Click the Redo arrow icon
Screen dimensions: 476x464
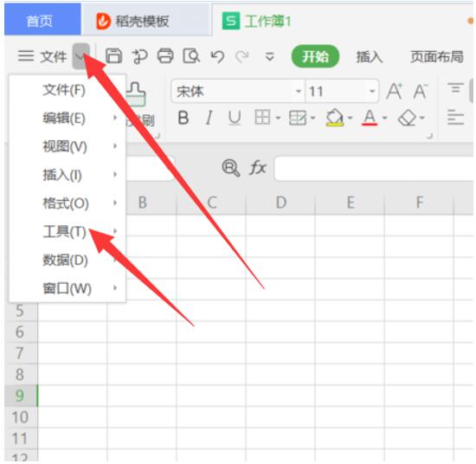[242, 56]
